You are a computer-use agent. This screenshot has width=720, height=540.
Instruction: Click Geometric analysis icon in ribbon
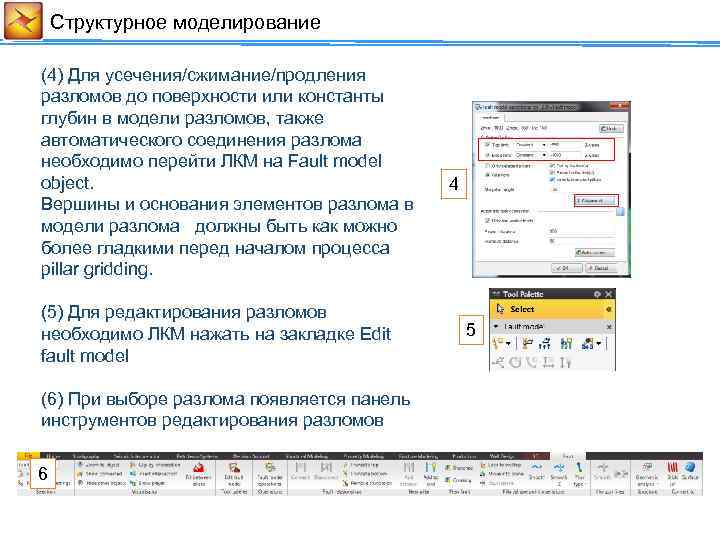point(647,474)
